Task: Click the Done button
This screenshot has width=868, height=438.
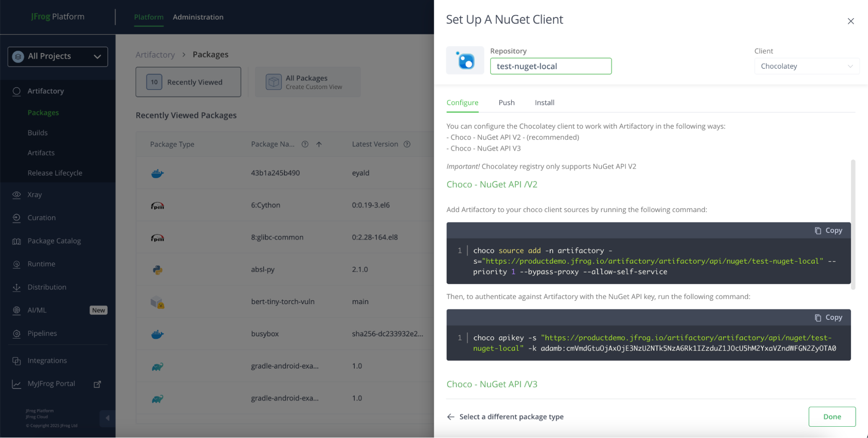Action: click(832, 416)
